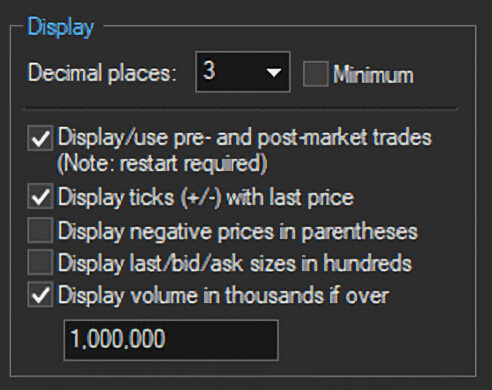Untick Display volume in thousands checkbox

40,294
